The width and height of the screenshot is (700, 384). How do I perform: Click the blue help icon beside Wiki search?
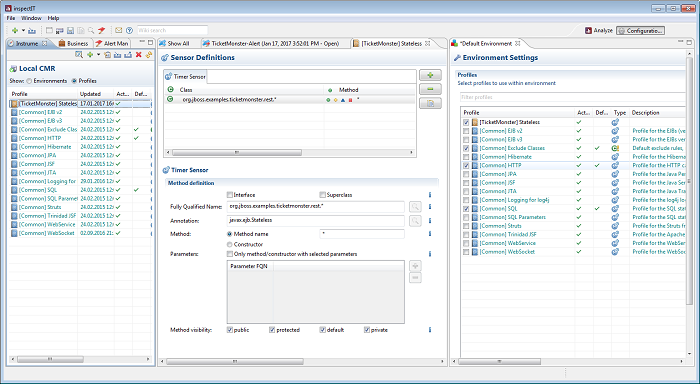129,30
